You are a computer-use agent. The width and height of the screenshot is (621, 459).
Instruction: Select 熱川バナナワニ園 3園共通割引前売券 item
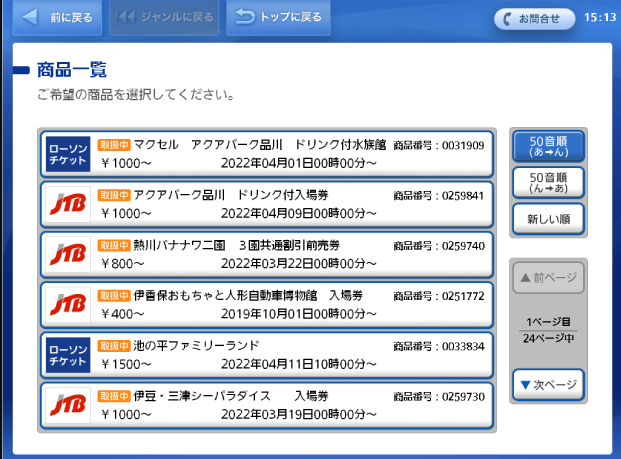[267, 254]
